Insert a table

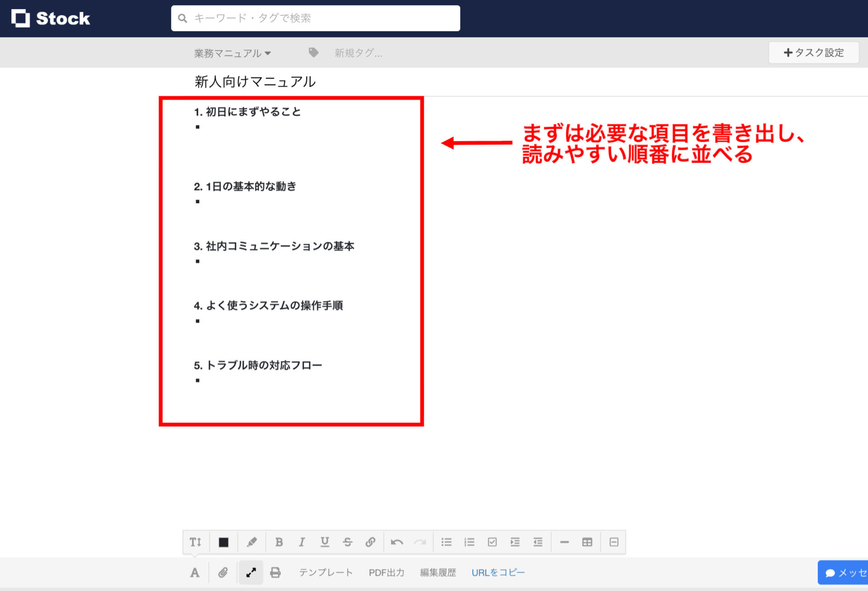[587, 542]
